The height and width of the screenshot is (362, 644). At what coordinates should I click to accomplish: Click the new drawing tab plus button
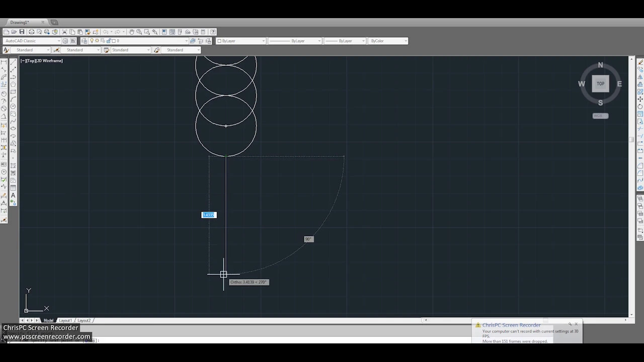coord(54,22)
